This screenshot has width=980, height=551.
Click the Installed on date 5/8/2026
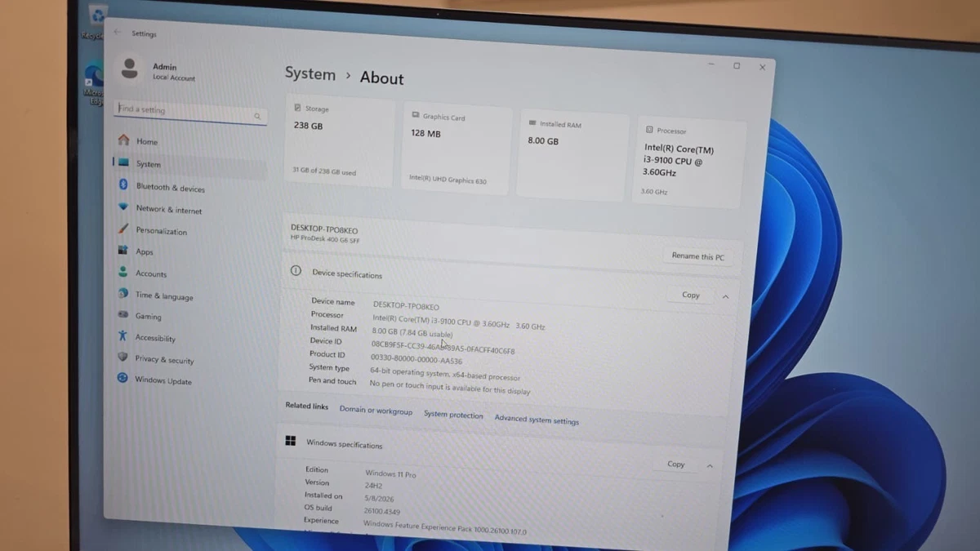tap(377, 499)
